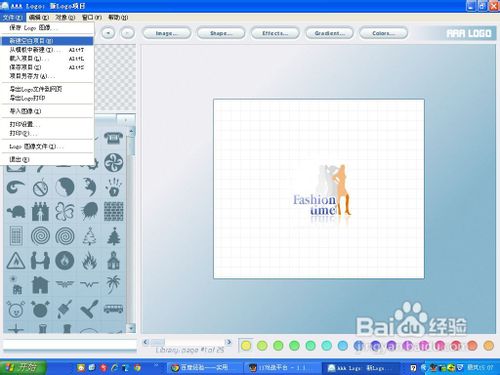This screenshot has height=375, width=500.
Task: Click the Fashion time logo on canvas
Action: pos(322,194)
